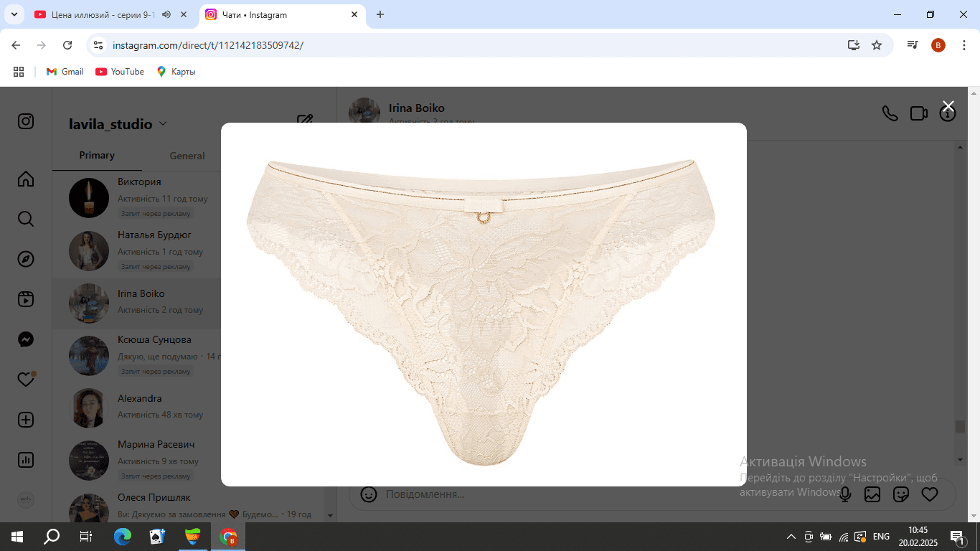980x551 pixels.
Task: Switch to the Primary tab
Action: (x=97, y=155)
